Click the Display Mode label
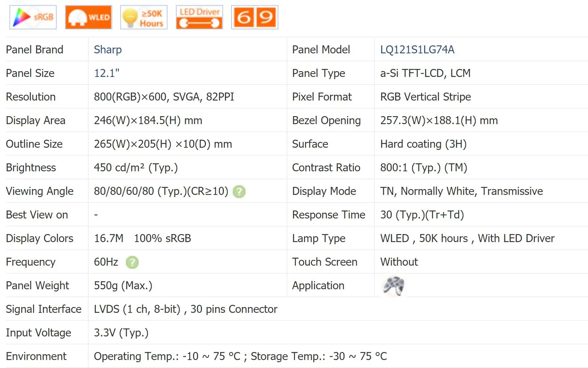588x368 pixels. pyautogui.click(x=324, y=191)
